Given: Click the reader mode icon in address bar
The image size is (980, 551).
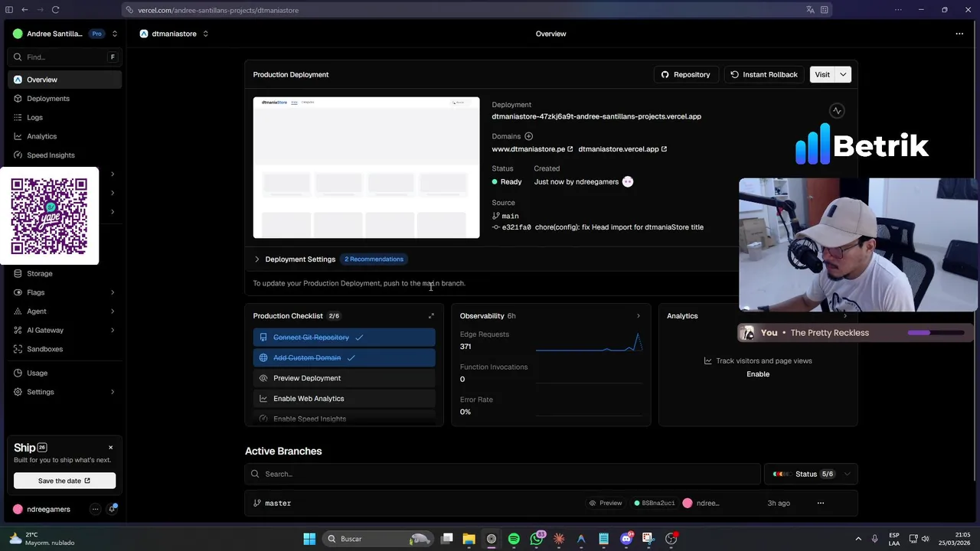Looking at the screenshot, I should 825,10.
